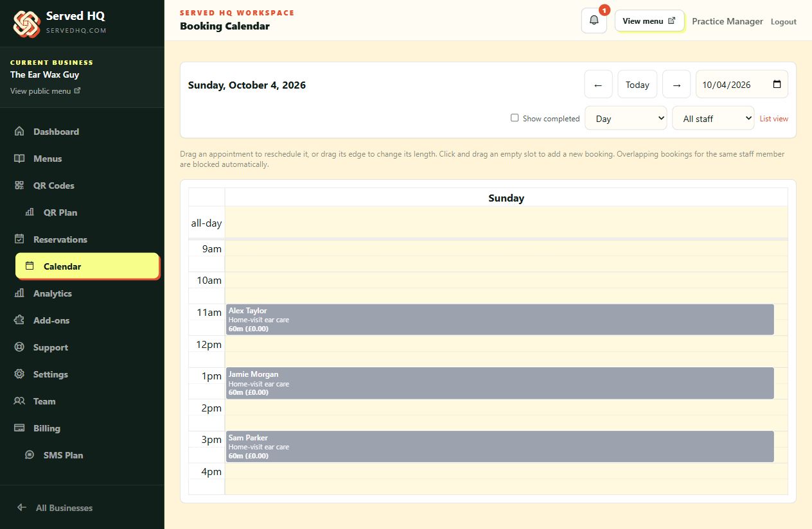Go back to All Businesses
812x529 pixels.
tap(64, 508)
